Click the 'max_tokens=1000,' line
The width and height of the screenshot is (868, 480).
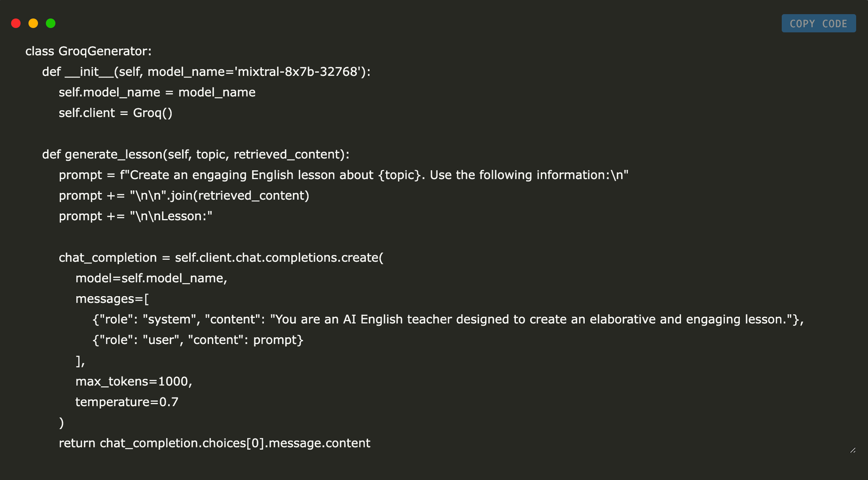[x=134, y=381]
